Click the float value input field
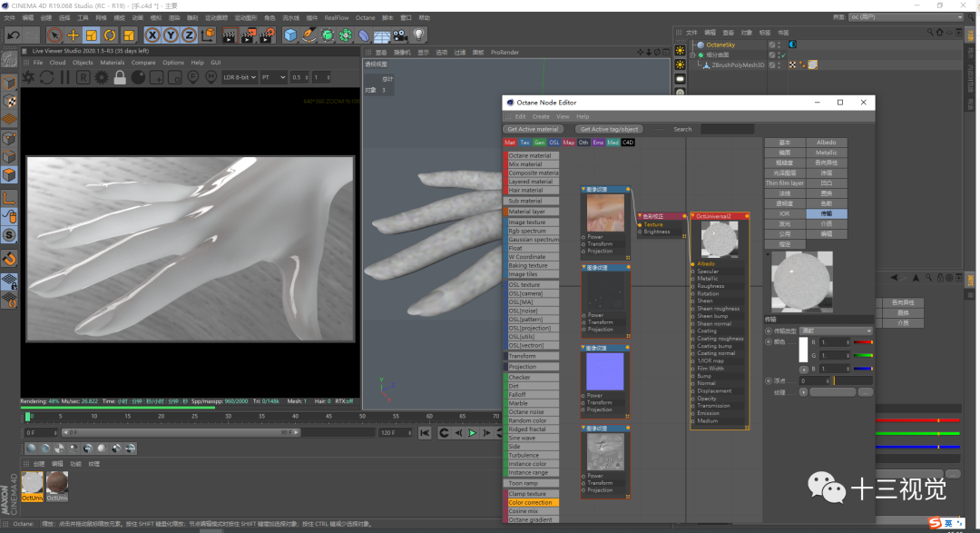980x533 pixels. click(816, 381)
